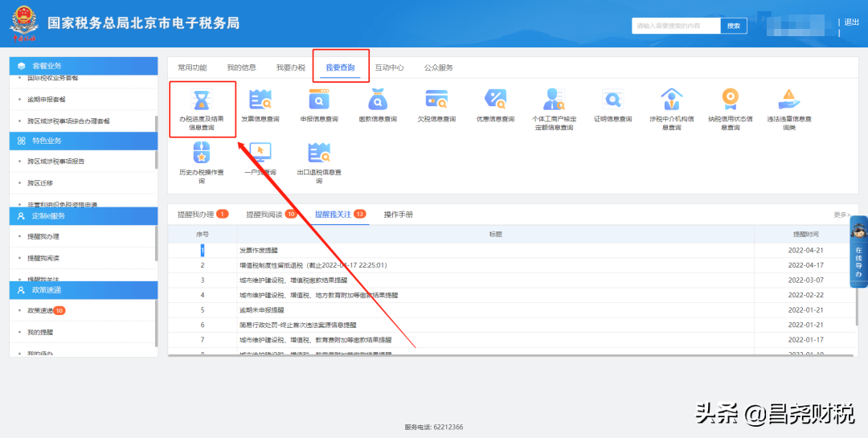Viewport: 868px width, 438px height.
Task: Expand the 特色业务 sidebar section header
Action: tap(82, 141)
